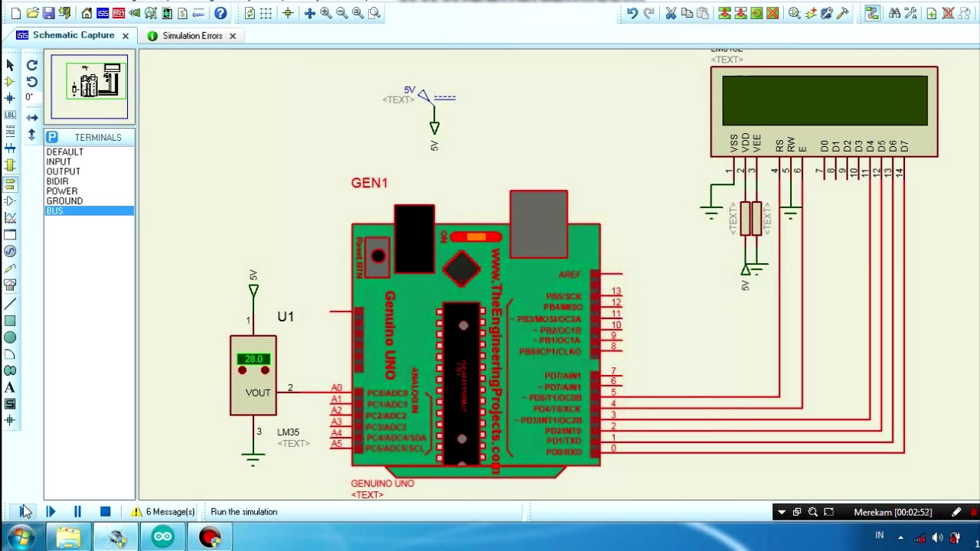Open ARES PCB Layout from toolbar
Viewport: 980px width, 551px height.
click(119, 13)
